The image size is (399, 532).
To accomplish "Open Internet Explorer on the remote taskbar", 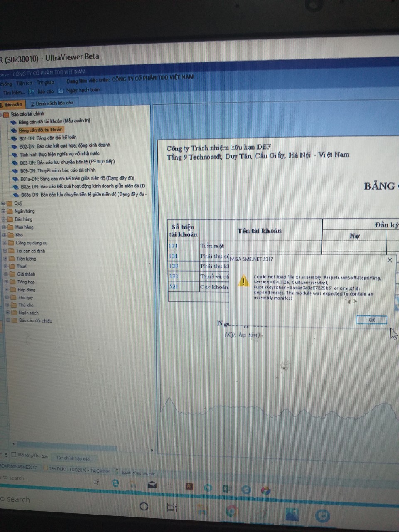I will (116, 483).
